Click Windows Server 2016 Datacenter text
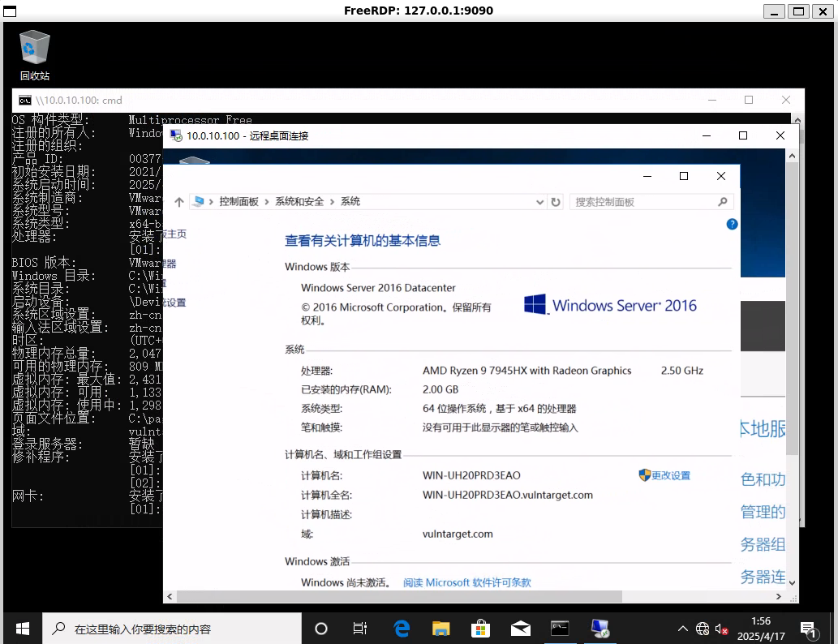Viewport: 838px width, 644px height. [x=378, y=287]
